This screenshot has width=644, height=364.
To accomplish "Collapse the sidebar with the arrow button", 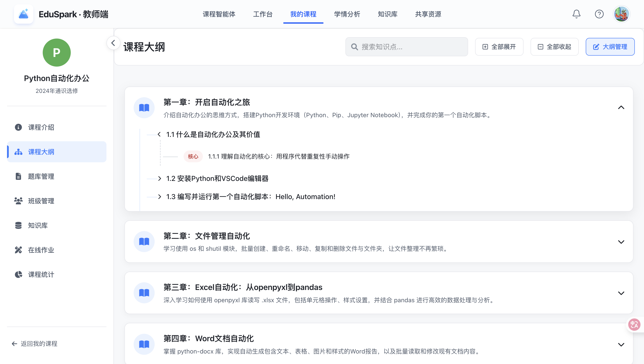I will tap(113, 43).
